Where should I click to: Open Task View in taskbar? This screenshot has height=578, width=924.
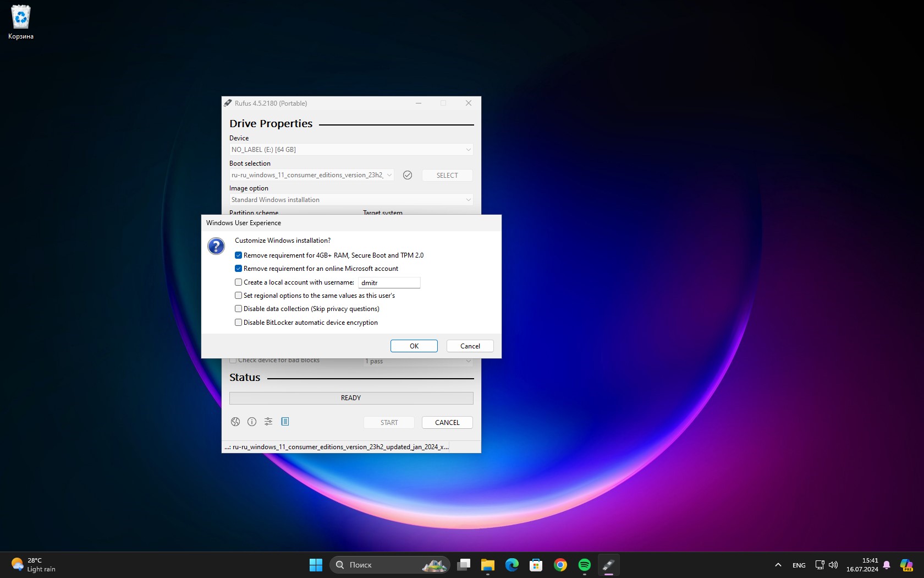pyautogui.click(x=464, y=565)
